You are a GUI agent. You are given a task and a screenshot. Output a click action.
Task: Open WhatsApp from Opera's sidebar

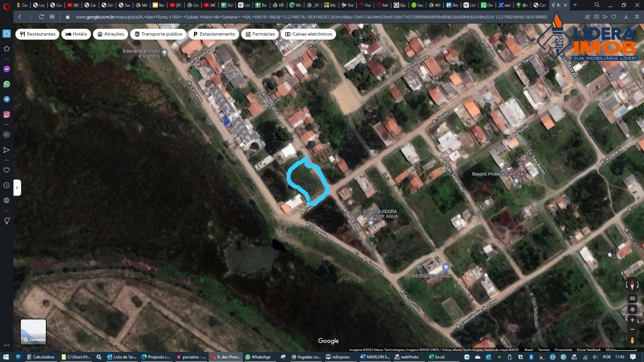pos(7,84)
